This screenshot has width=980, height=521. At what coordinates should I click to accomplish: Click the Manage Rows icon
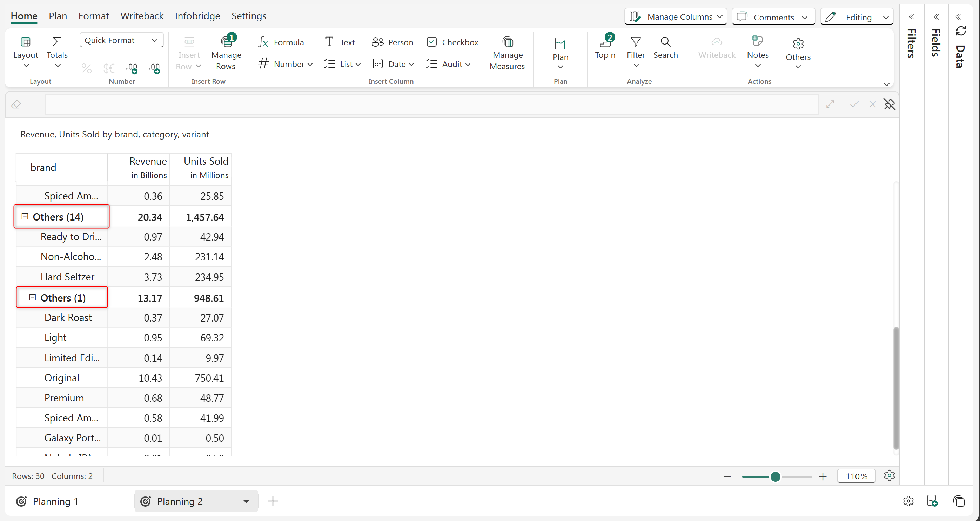coord(226,42)
